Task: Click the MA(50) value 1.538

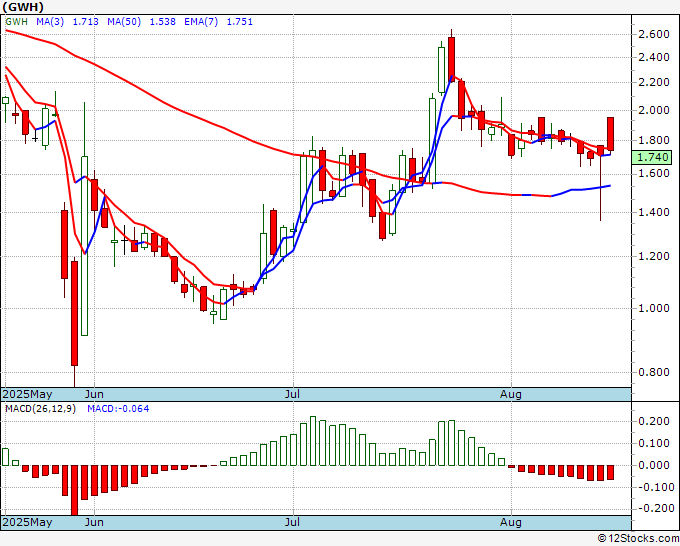Action: (x=163, y=22)
